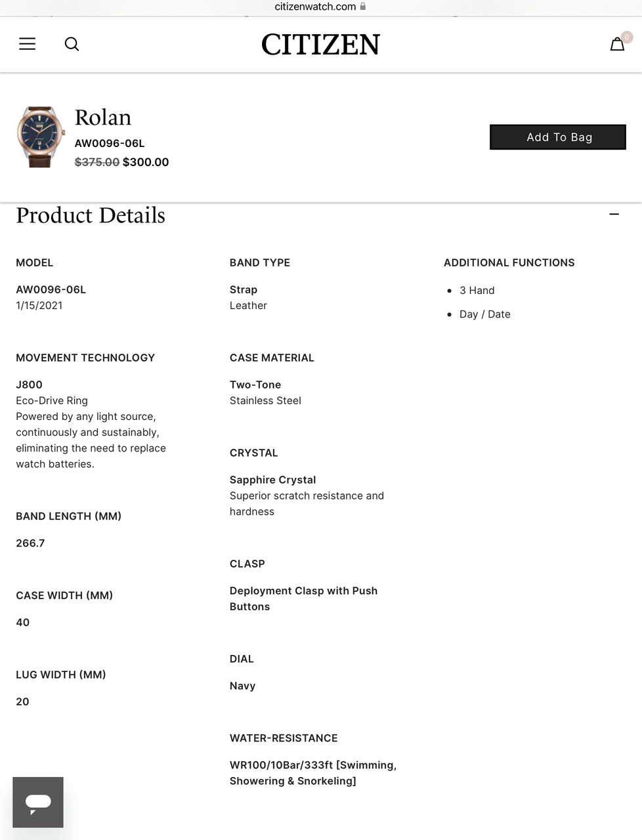Click the Day / Date function item
The image size is (642, 840).
point(484,314)
